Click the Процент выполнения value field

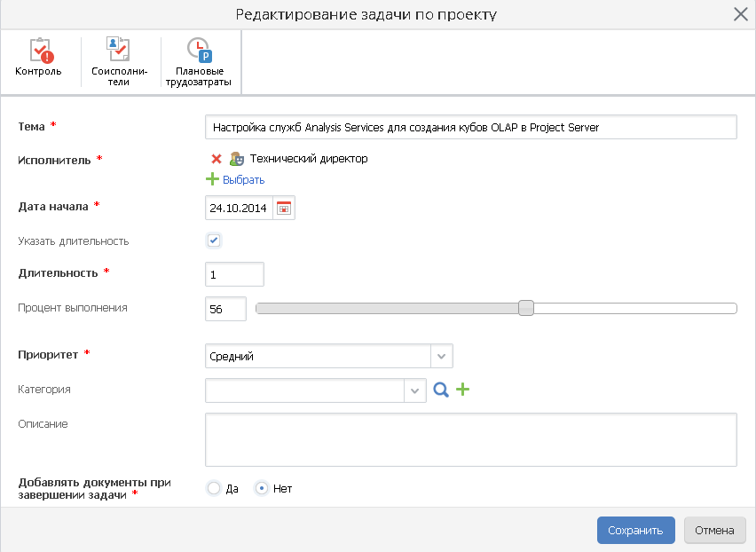pos(225,309)
